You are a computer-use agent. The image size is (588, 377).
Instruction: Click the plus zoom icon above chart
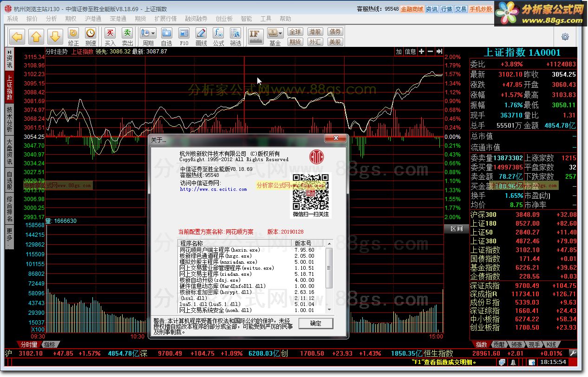pos(421,52)
